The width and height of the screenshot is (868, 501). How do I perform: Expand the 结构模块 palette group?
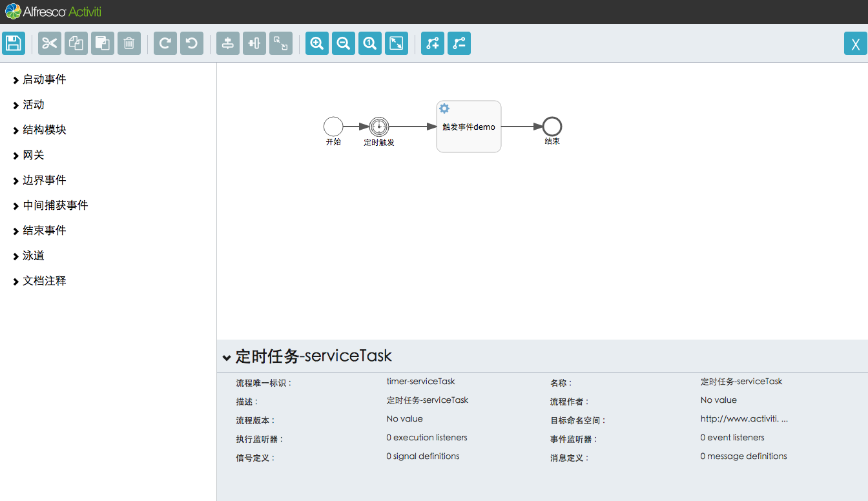coord(39,130)
